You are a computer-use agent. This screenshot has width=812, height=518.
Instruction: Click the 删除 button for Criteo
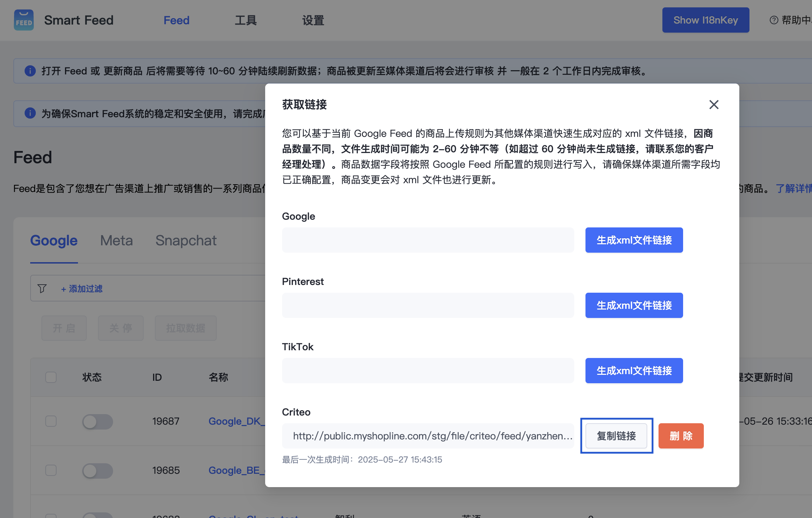tap(681, 436)
